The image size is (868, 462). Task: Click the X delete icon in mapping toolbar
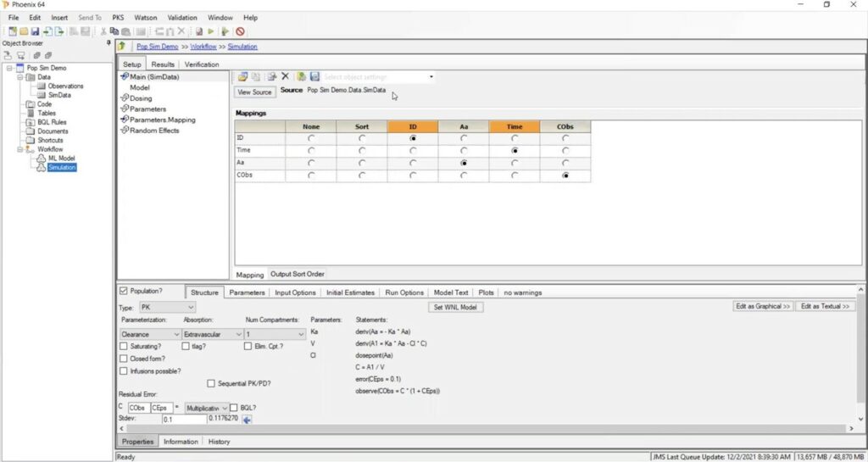click(x=285, y=76)
